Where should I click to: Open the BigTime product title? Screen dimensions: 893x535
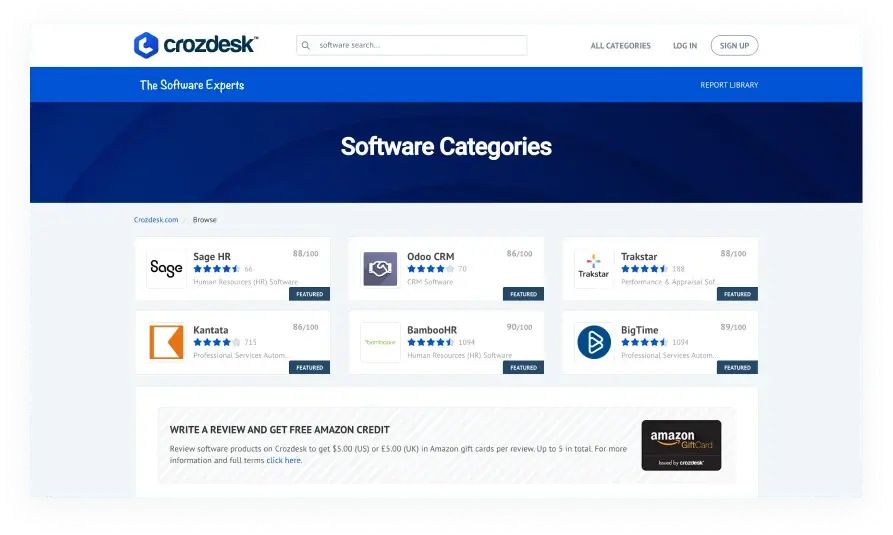640,330
